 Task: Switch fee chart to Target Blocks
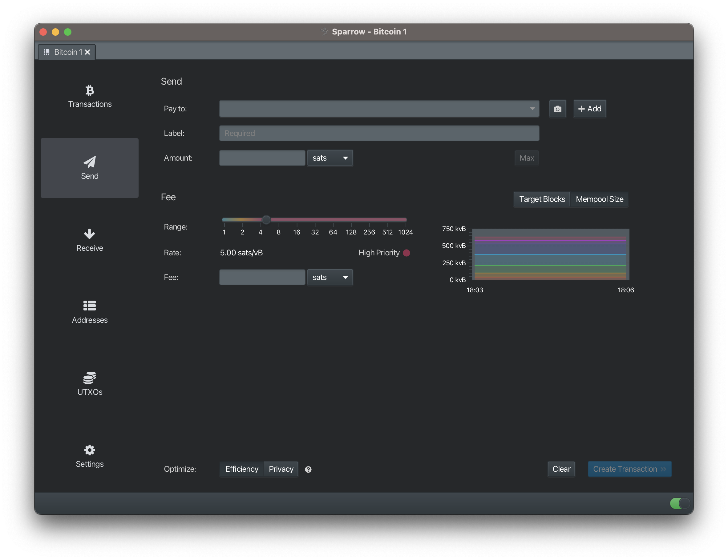[x=541, y=199]
